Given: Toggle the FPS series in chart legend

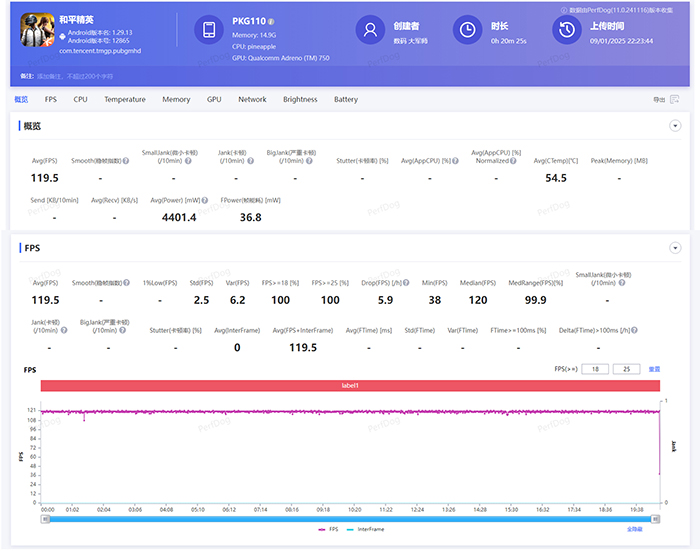Looking at the screenshot, I should click(329, 528).
